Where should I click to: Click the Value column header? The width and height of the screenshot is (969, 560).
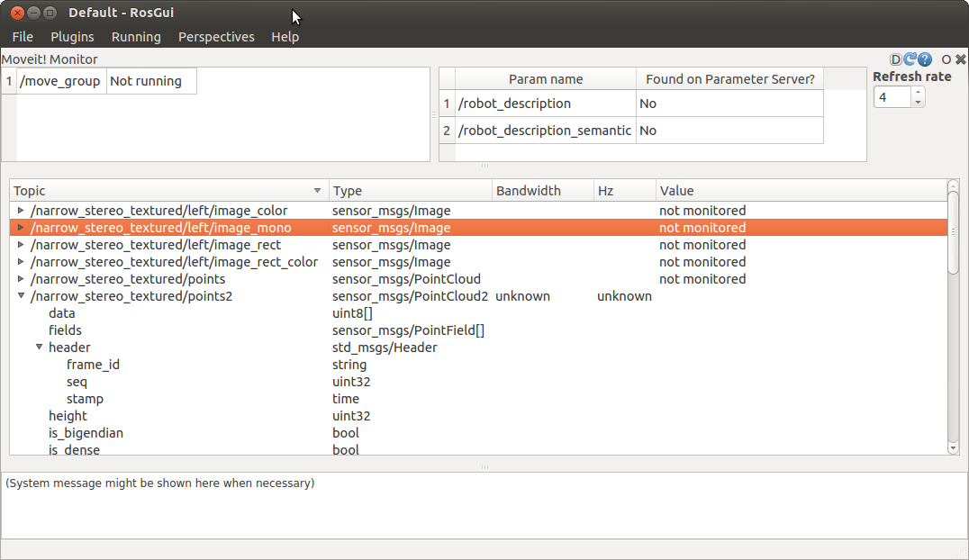(x=801, y=190)
